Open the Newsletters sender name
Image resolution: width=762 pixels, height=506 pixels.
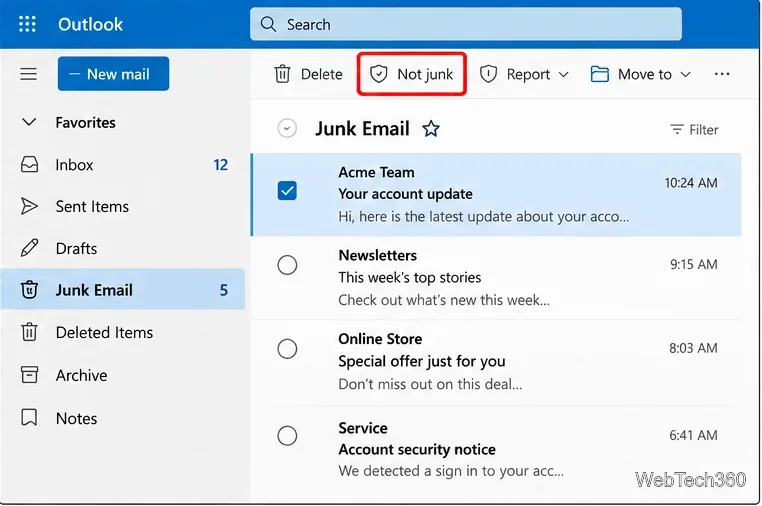point(378,255)
